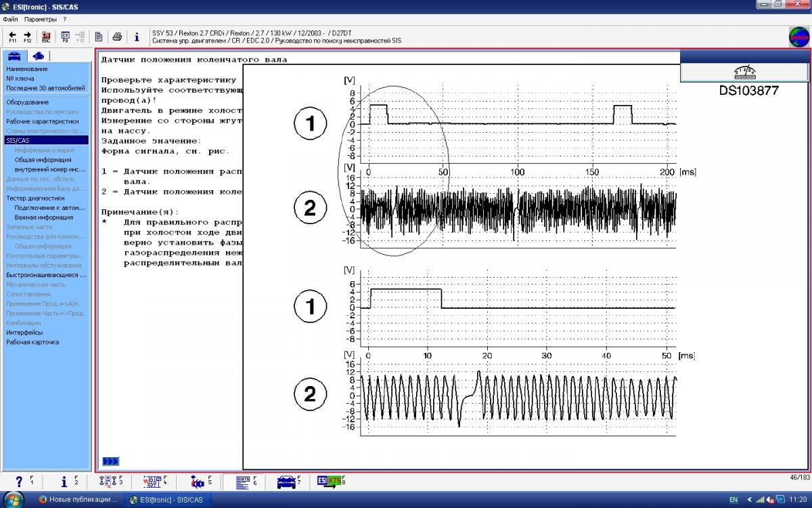Select Наименование in the sidebar
This screenshot has width=812, height=508.
coord(27,69)
